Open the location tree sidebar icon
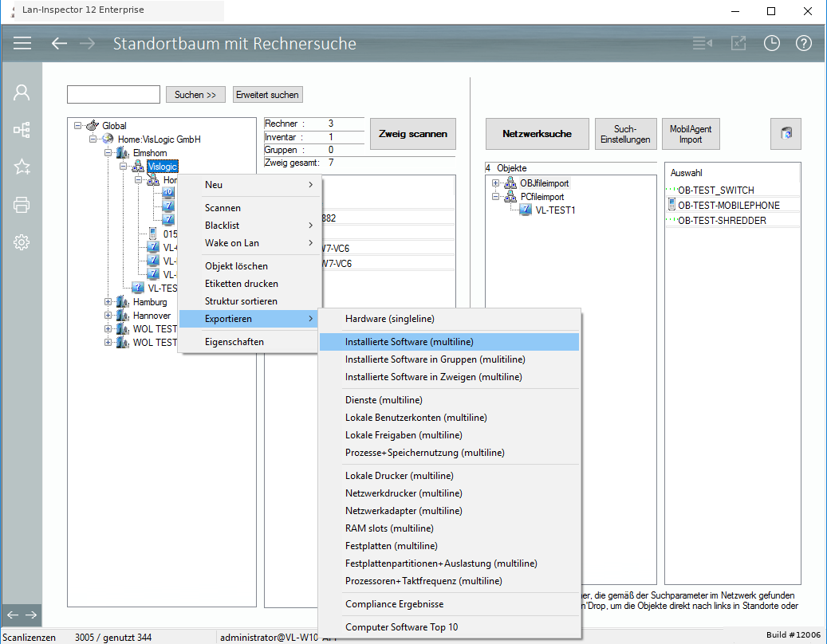827x644 pixels. pyautogui.click(x=22, y=130)
